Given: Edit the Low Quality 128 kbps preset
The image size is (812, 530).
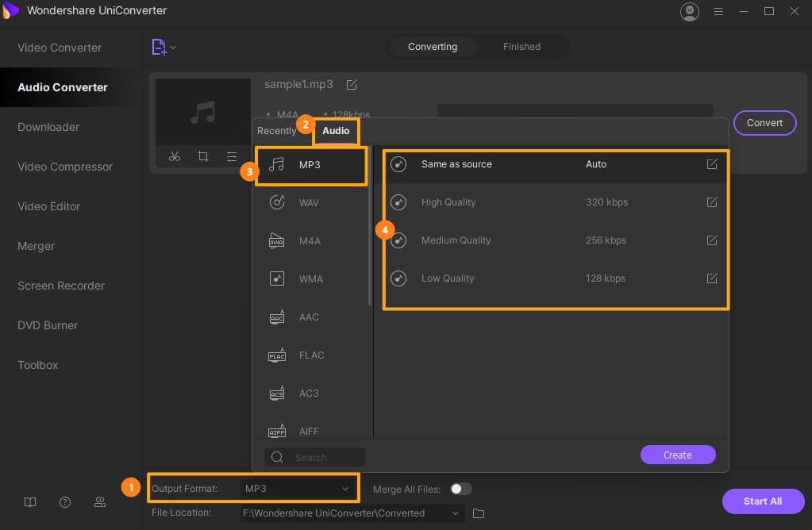Looking at the screenshot, I should pos(712,278).
